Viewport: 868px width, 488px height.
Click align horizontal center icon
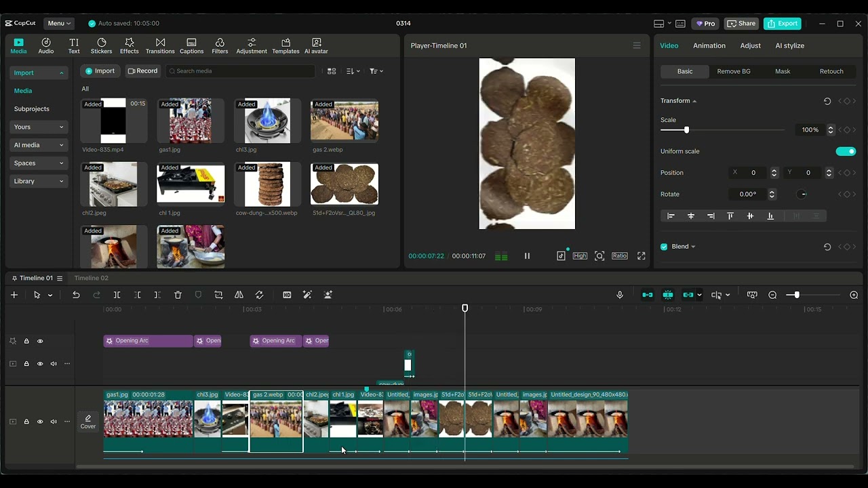pos(691,216)
